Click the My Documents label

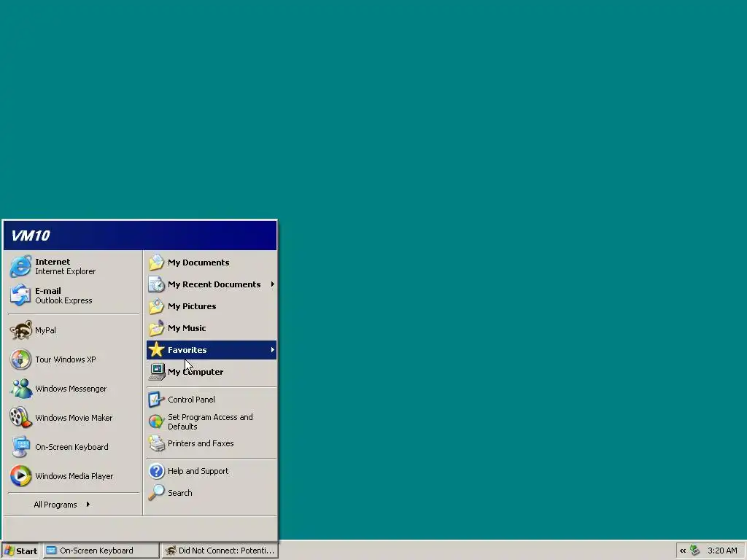point(198,262)
